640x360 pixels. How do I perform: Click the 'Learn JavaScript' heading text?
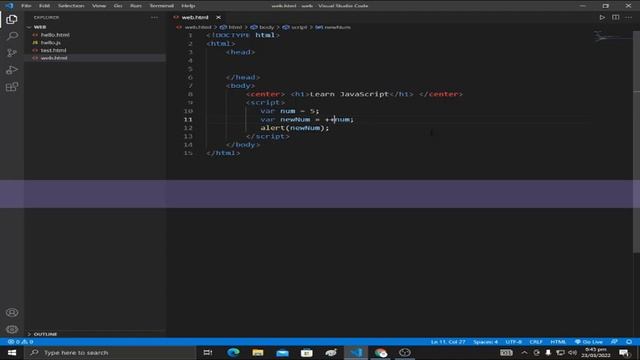coord(349,94)
